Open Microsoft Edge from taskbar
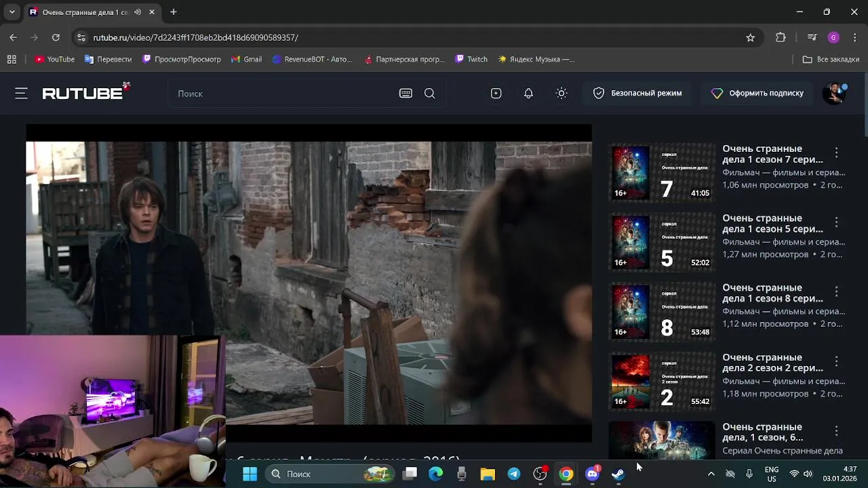The image size is (868, 488). [435, 474]
